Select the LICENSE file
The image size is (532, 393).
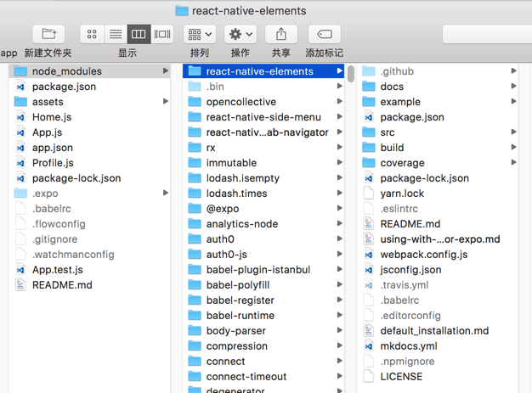pos(438,376)
